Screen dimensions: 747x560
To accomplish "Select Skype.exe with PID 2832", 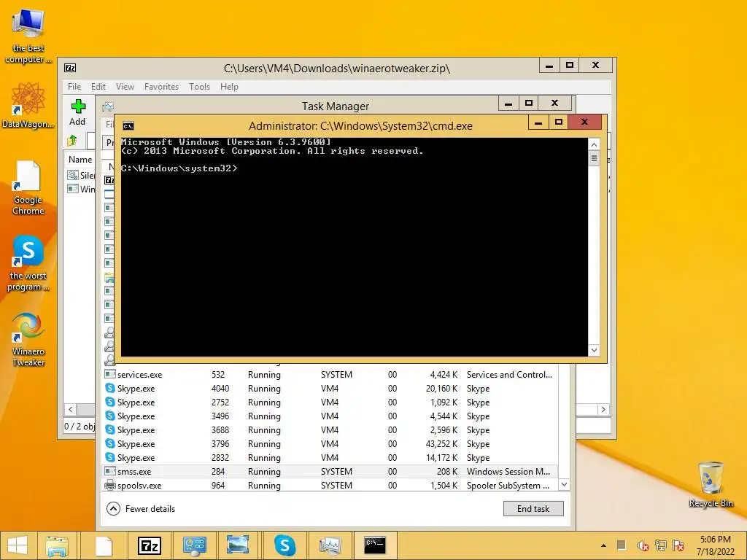I will pyautogui.click(x=329, y=458).
